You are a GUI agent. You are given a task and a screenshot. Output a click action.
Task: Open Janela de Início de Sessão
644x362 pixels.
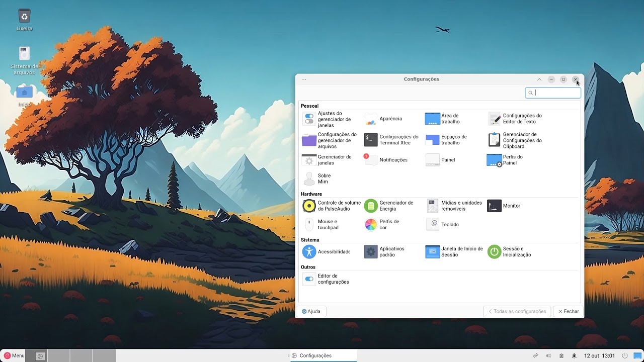click(x=454, y=252)
